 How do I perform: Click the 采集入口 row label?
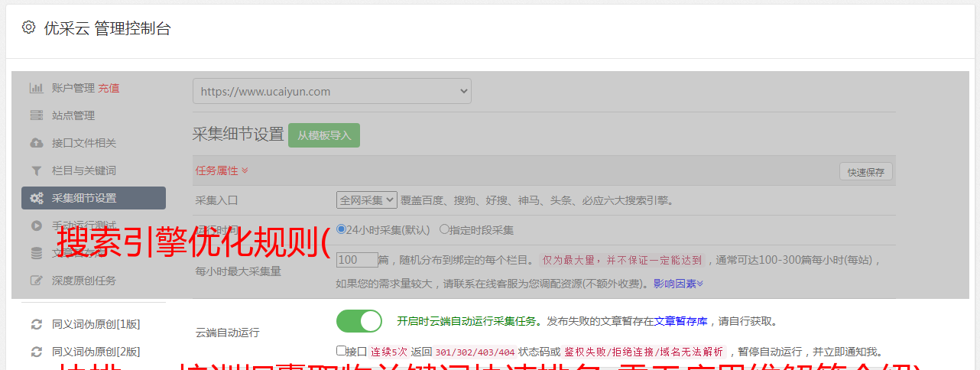point(217,200)
